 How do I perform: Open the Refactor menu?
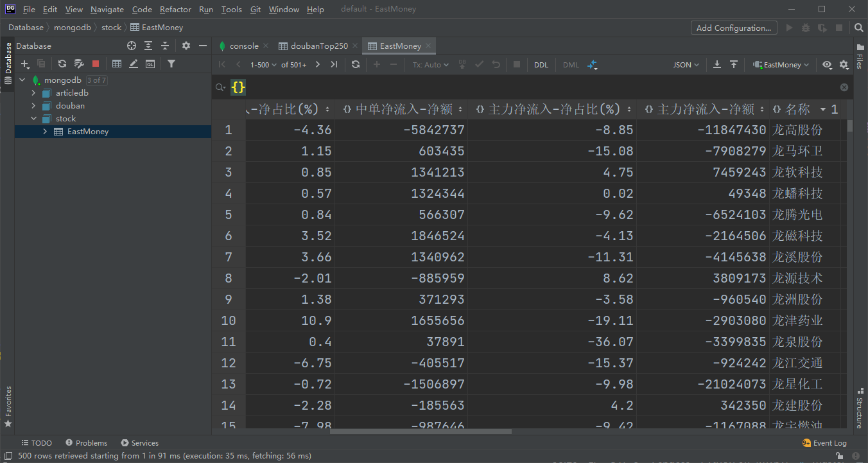[175, 9]
